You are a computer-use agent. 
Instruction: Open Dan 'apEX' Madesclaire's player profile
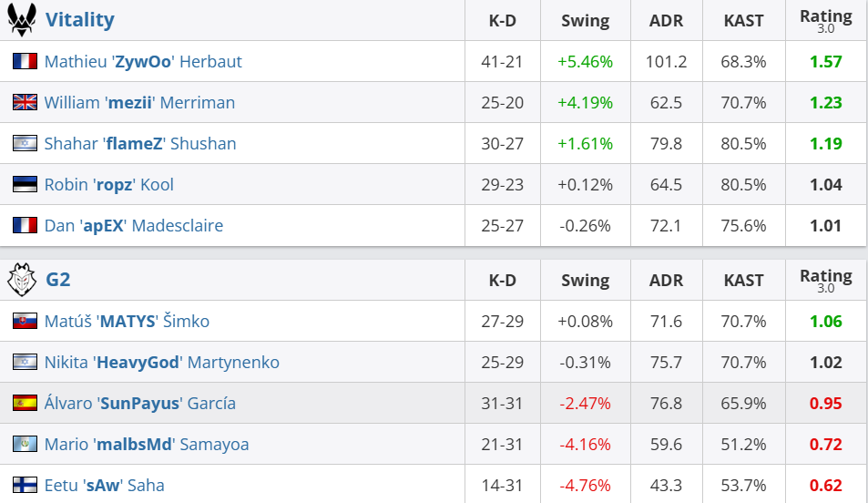tap(133, 226)
